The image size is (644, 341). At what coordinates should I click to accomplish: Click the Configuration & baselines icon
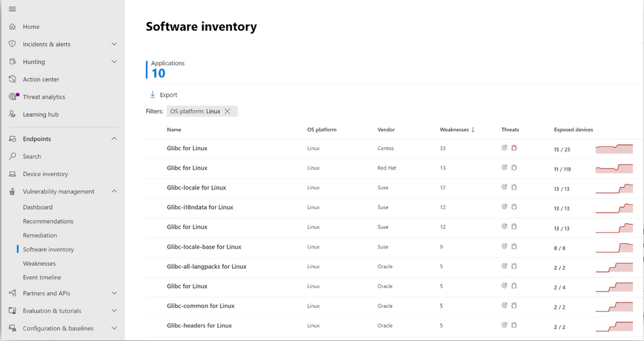(x=12, y=328)
